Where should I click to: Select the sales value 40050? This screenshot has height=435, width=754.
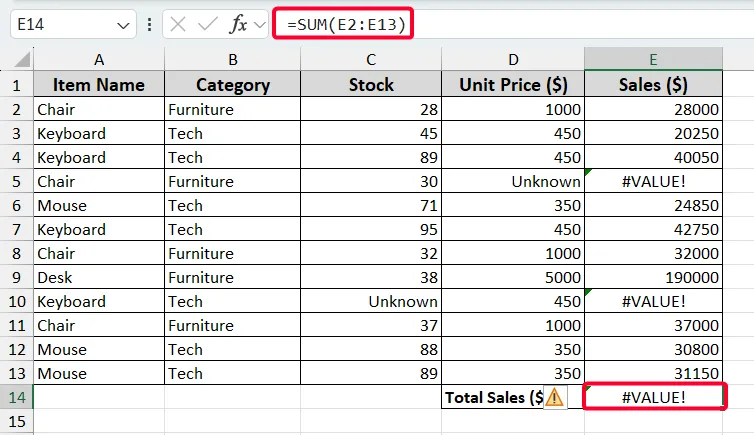click(x=653, y=157)
